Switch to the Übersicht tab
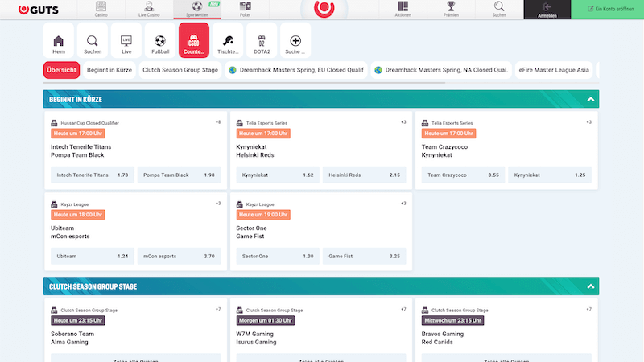This screenshot has height=362, width=644. tap(61, 70)
